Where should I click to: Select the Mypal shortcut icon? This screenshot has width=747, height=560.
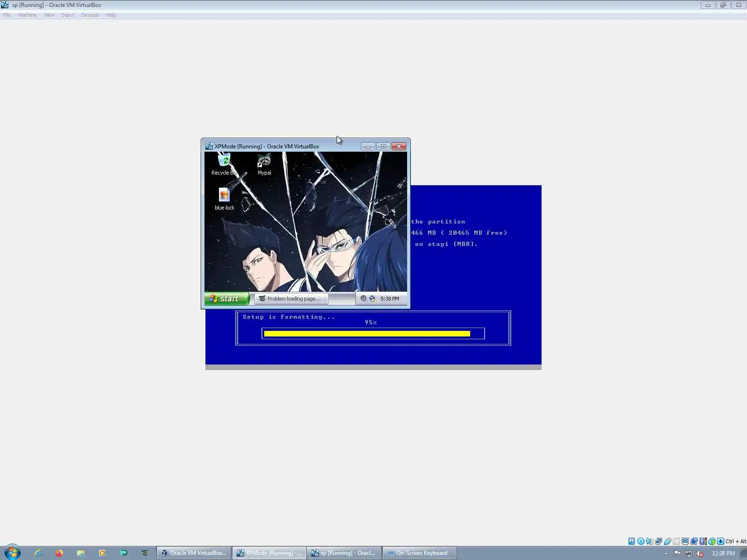(x=264, y=165)
